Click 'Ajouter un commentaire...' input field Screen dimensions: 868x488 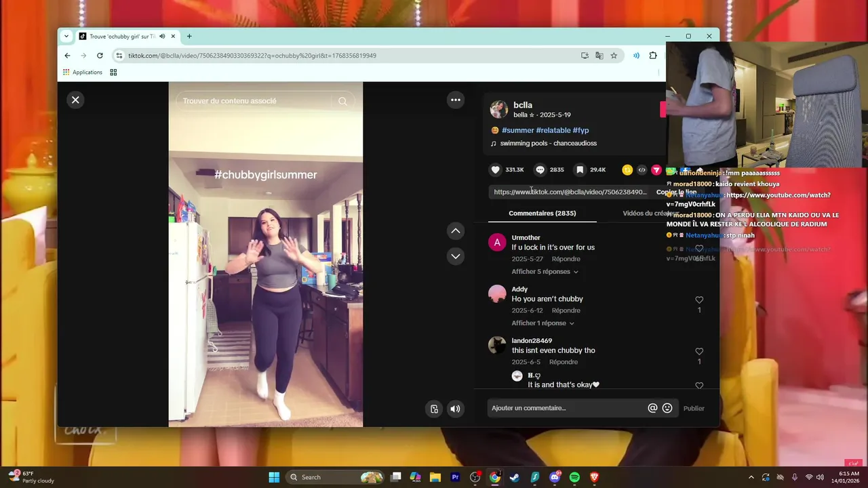[566, 408]
